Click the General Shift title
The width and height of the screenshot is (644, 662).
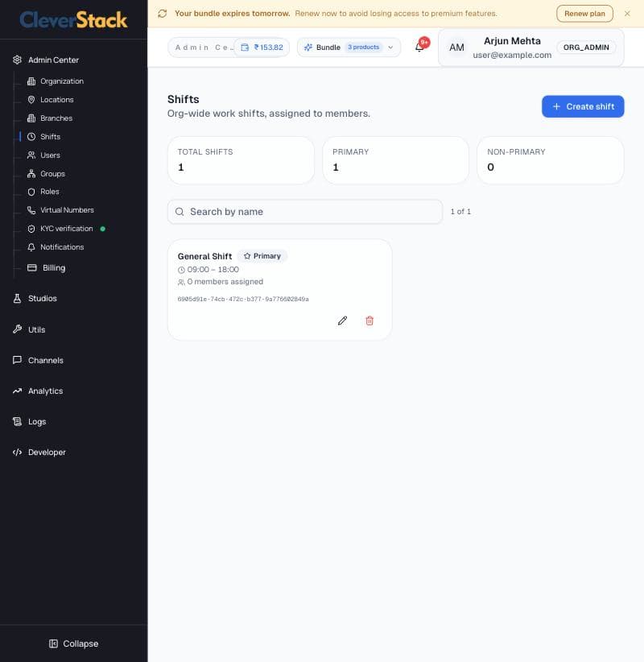coord(204,256)
